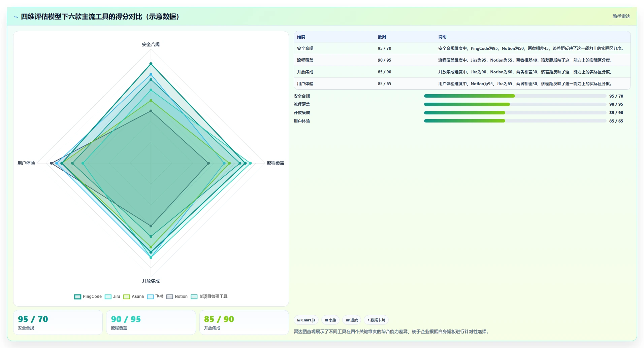
Task: Toggle Asana dataset legend swatch
Action: [127, 297]
